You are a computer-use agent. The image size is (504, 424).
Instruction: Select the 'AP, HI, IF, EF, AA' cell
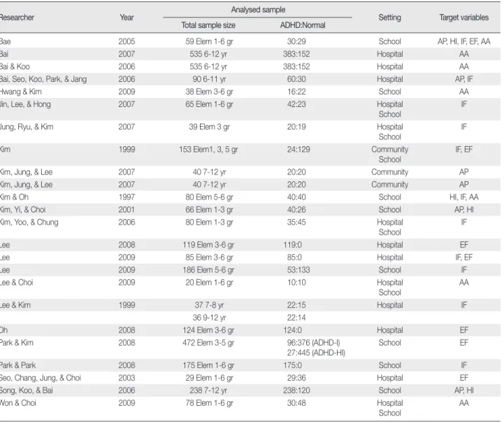coord(464,41)
